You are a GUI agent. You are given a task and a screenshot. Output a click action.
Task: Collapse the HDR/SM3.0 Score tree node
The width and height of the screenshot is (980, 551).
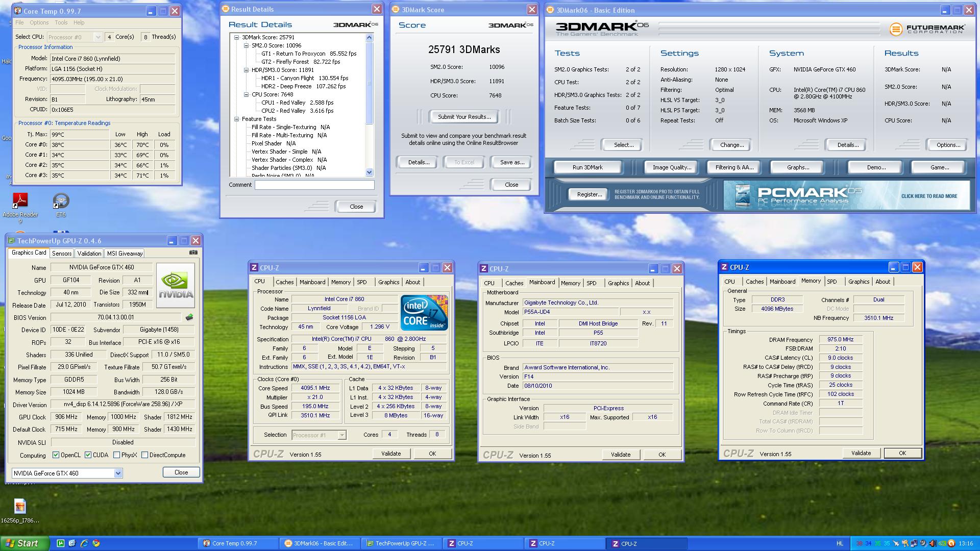(x=247, y=70)
